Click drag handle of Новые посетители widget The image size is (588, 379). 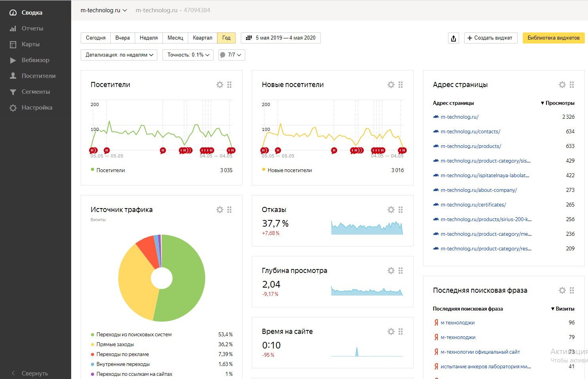(401, 85)
